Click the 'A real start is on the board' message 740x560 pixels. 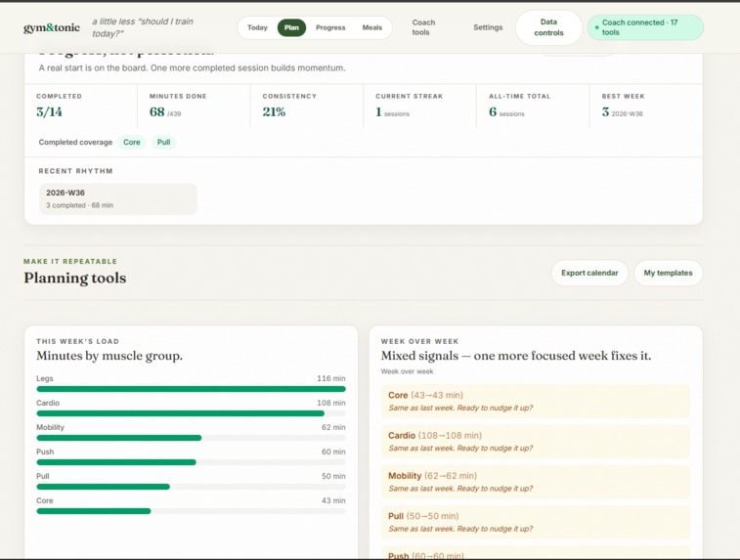click(192, 68)
